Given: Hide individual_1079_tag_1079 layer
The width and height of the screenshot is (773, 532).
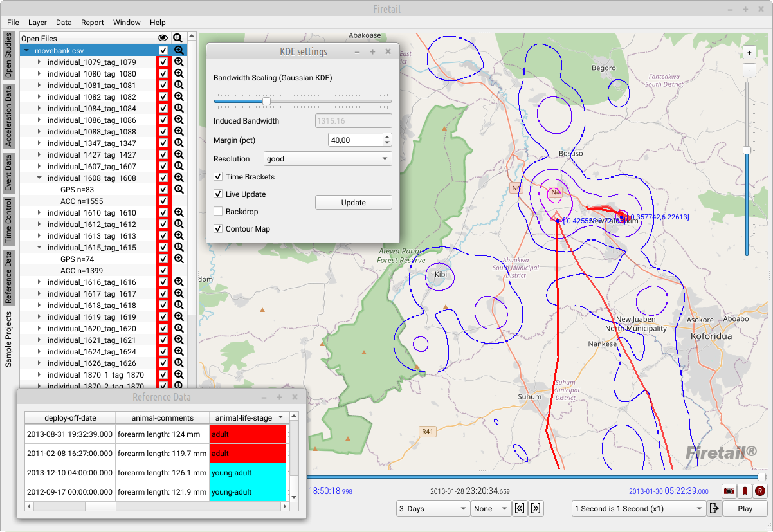Looking at the screenshot, I should click(x=163, y=62).
